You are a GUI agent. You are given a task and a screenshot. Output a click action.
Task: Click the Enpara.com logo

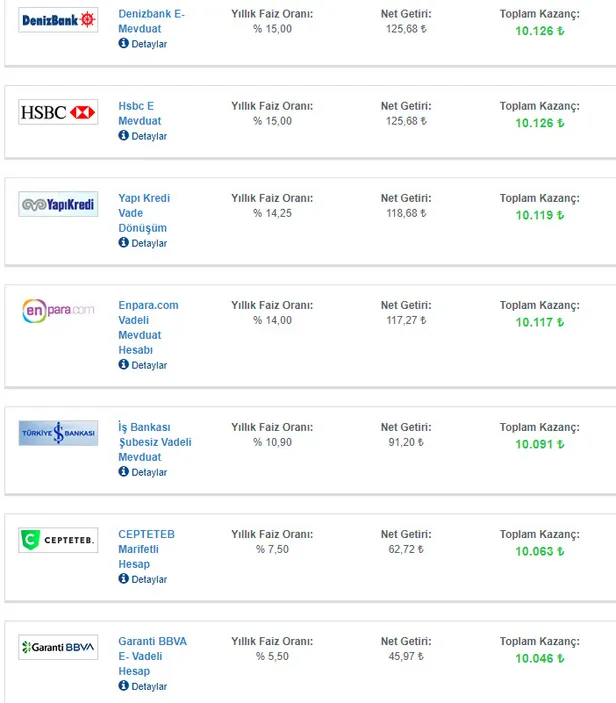click(59, 310)
